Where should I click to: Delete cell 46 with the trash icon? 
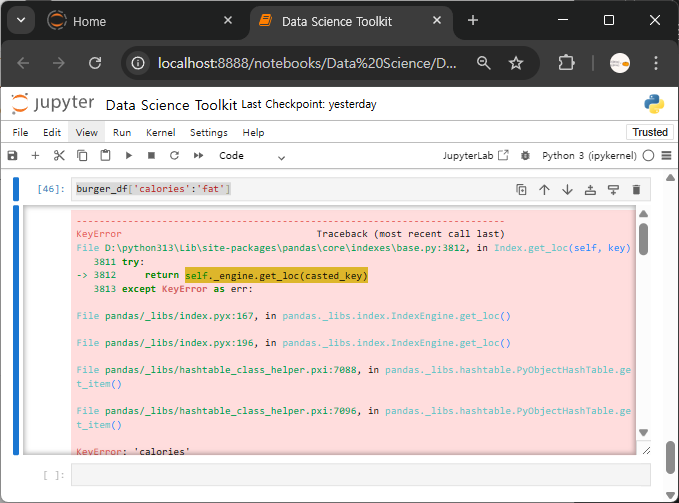[x=636, y=190]
